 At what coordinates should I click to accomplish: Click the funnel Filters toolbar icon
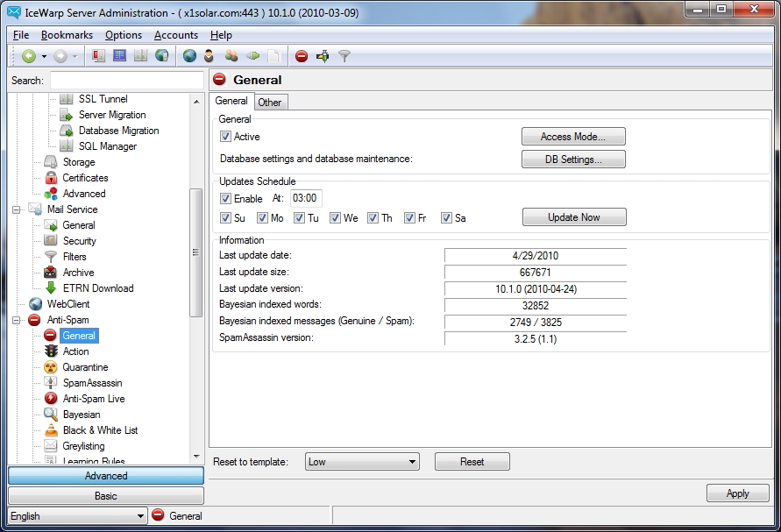(344, 56)
